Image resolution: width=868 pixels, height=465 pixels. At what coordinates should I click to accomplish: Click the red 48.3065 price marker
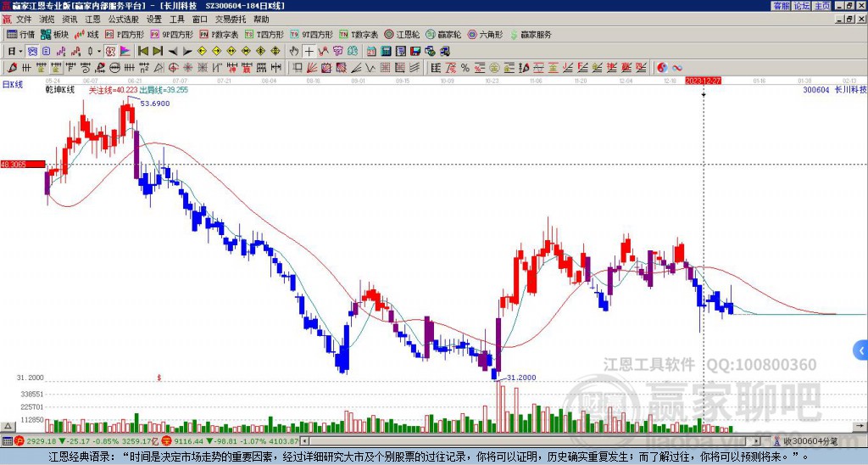23,164
